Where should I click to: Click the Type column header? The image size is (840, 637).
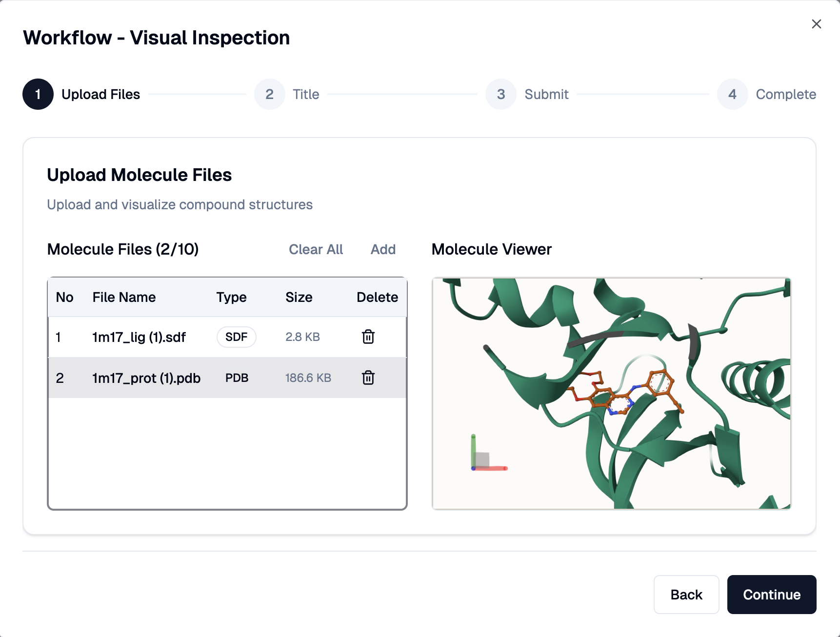click(231, 297)
